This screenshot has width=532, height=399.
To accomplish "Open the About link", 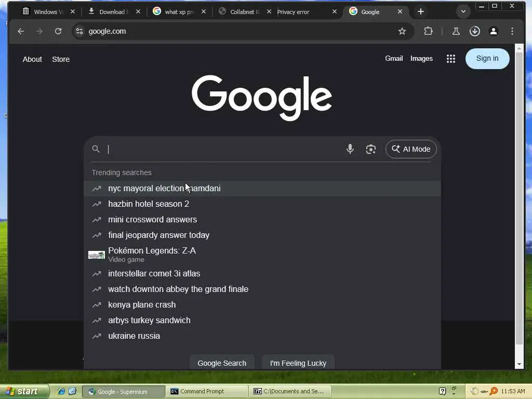I will pos(32,59).
